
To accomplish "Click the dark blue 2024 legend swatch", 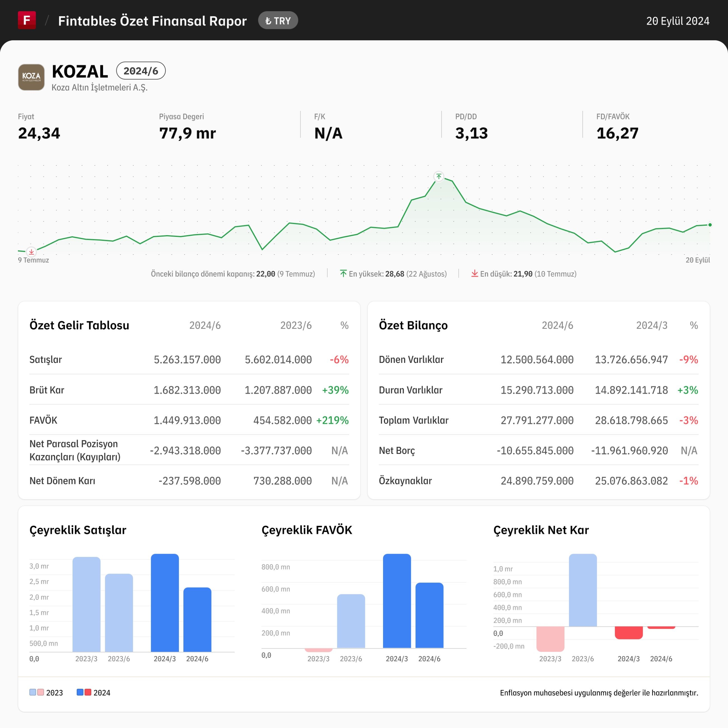I will [x=80, y=692].
